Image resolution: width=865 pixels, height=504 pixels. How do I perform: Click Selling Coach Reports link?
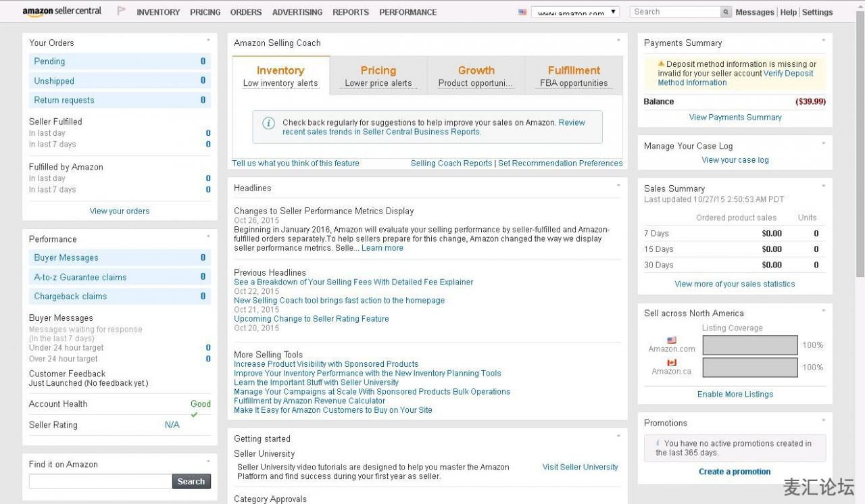451,163
